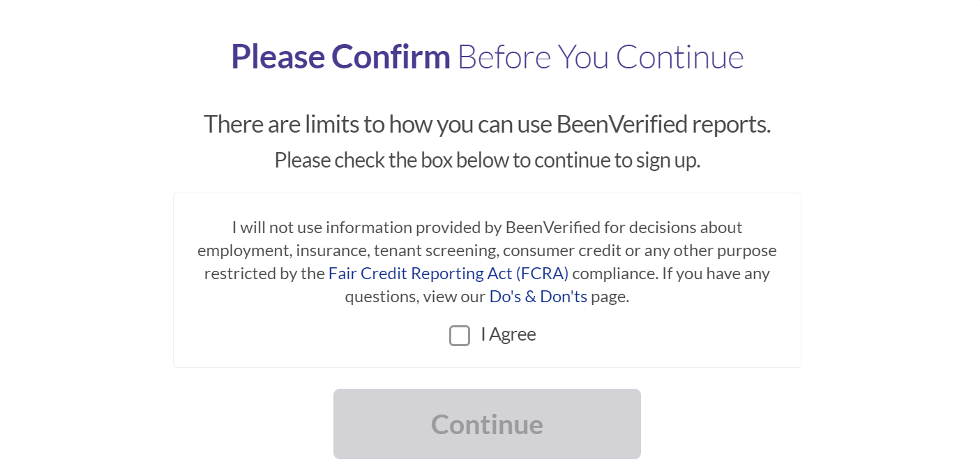Click the "Please check the box below" instruction
This screenshot has height=469, width=980.
click(x=487, y=160)
